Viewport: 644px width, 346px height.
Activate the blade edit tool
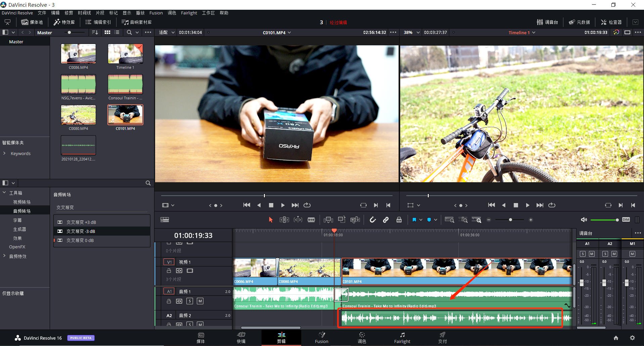pyautogui.click(x=311, y=220)
